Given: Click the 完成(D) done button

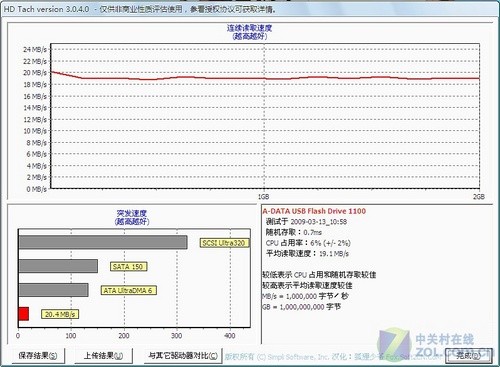Looking at the screenshot, I should tap(468, 355).
